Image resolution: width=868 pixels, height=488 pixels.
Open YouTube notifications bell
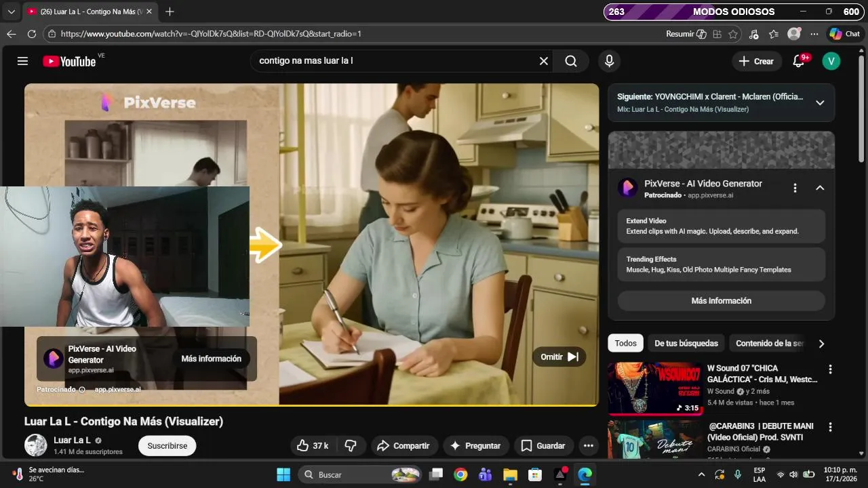(x=799, y=61)
